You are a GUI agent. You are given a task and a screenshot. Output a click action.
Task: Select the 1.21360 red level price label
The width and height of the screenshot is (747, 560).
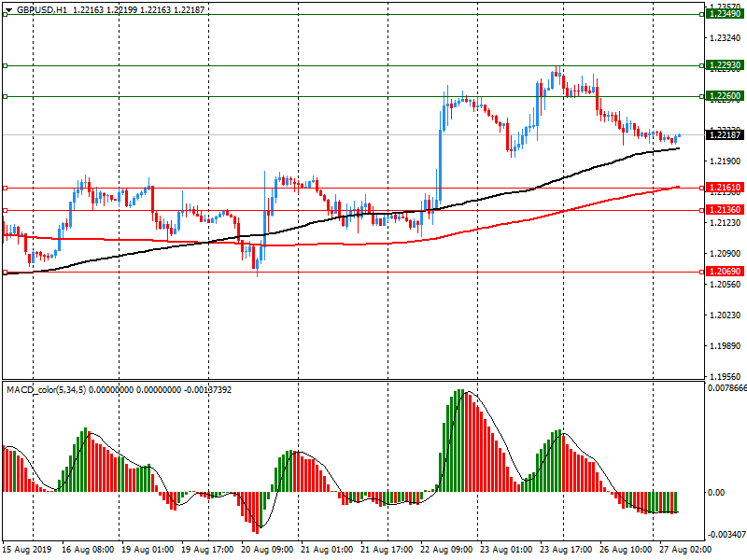(726, 210)
